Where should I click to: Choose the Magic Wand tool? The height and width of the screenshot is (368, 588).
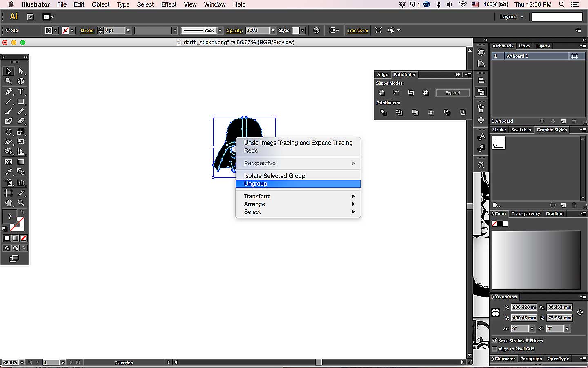click(9, 81)
